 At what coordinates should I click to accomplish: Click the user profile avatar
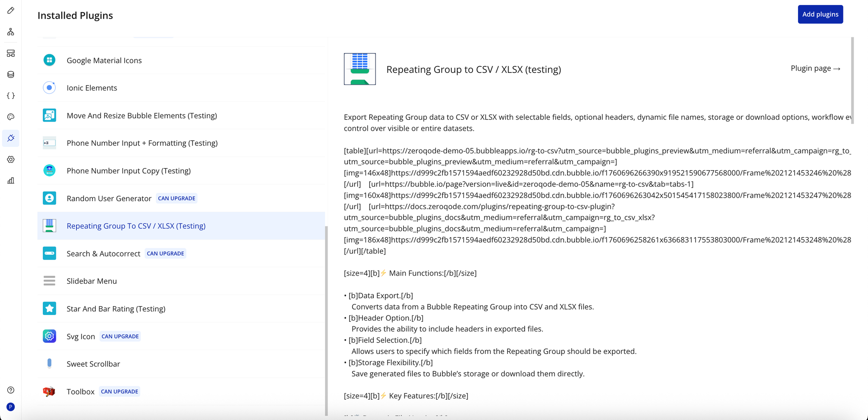(11, 407)
